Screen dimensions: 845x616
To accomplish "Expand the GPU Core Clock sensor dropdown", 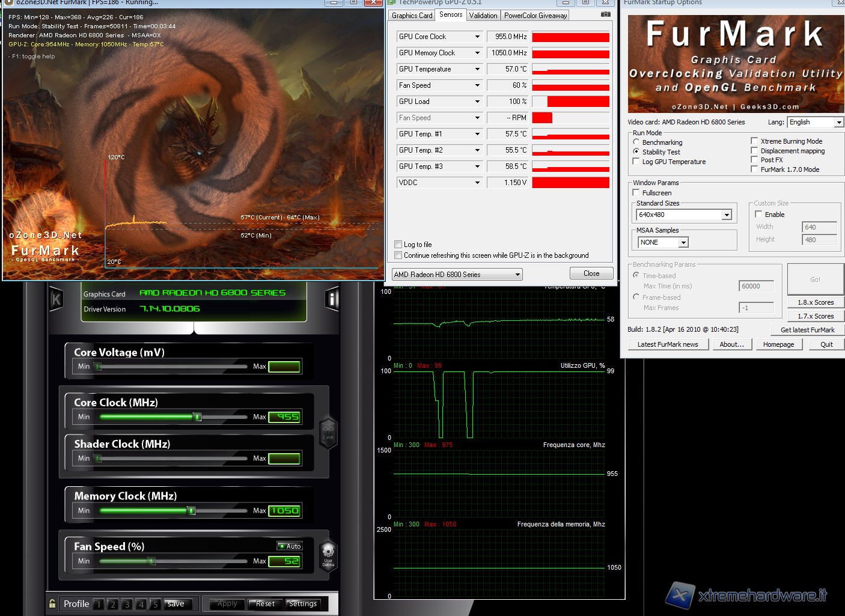I will click(477, 37).
